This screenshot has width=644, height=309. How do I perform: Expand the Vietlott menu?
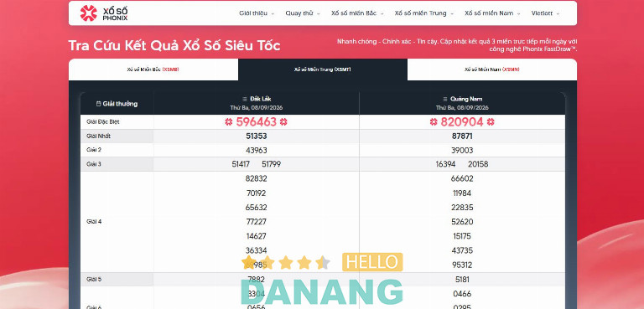tap(545, 13)
